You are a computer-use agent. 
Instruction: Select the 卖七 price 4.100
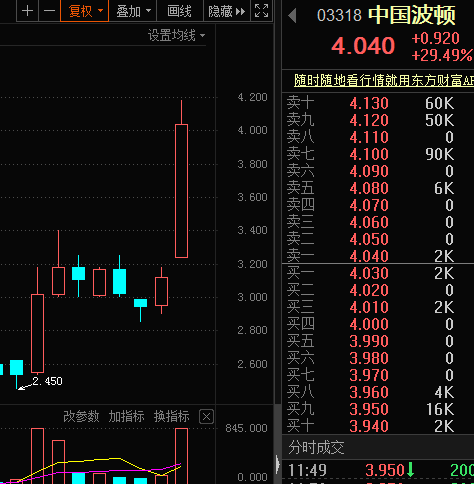point(369,154)
